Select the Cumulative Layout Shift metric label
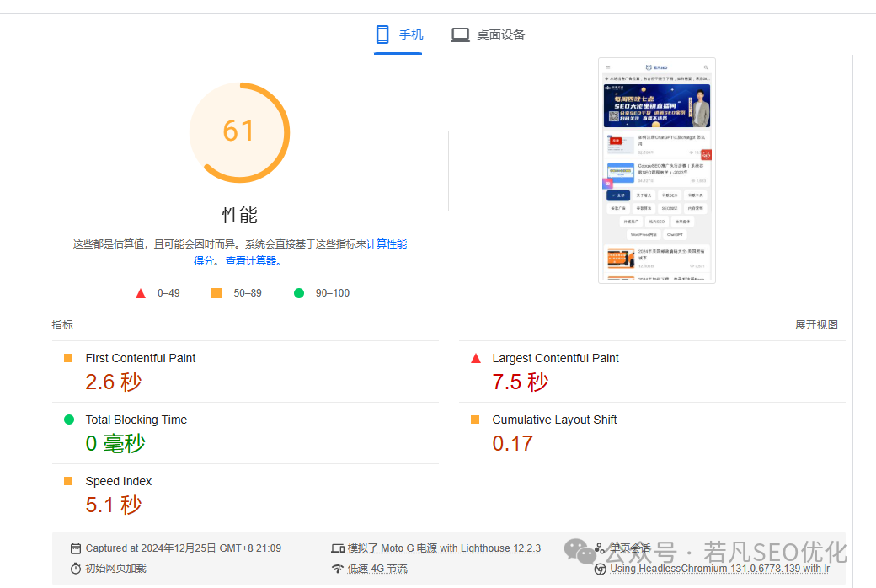Screen dimensions: 876x588 (x=554, y=420)
